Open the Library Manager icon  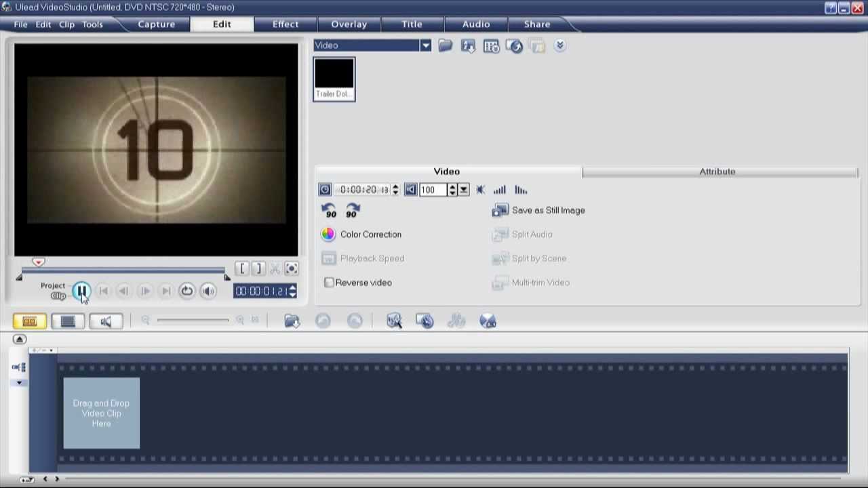click(491, 45)
